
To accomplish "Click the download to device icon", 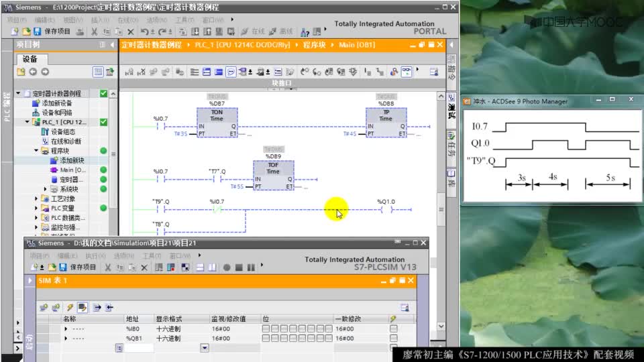I will [195, 32].
